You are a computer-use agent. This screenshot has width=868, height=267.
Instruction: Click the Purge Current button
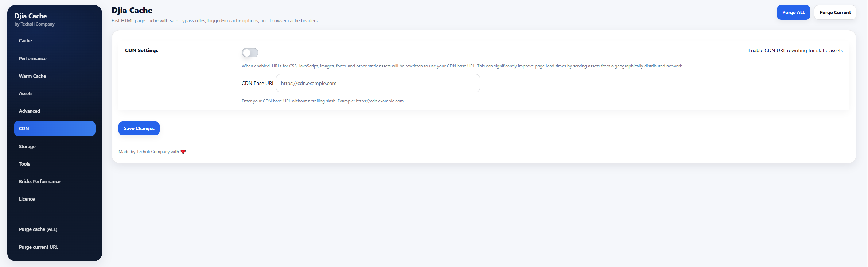pos(835,12)
